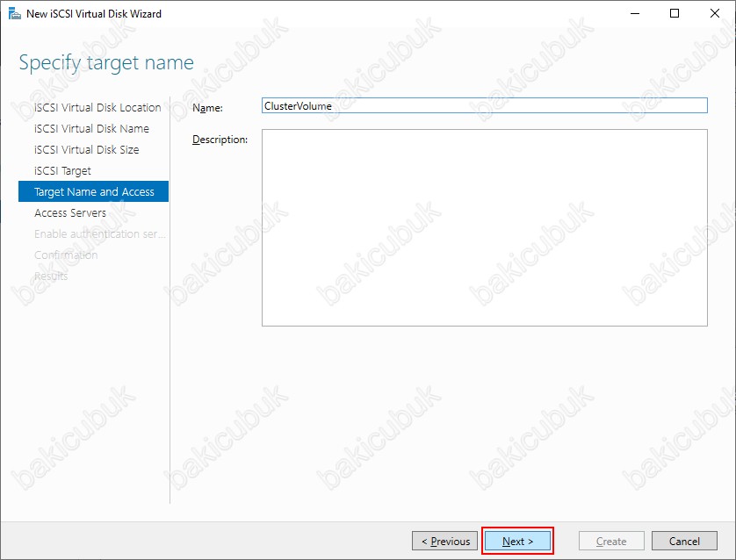Click the 'Description:' label

[x=220, y=140]
